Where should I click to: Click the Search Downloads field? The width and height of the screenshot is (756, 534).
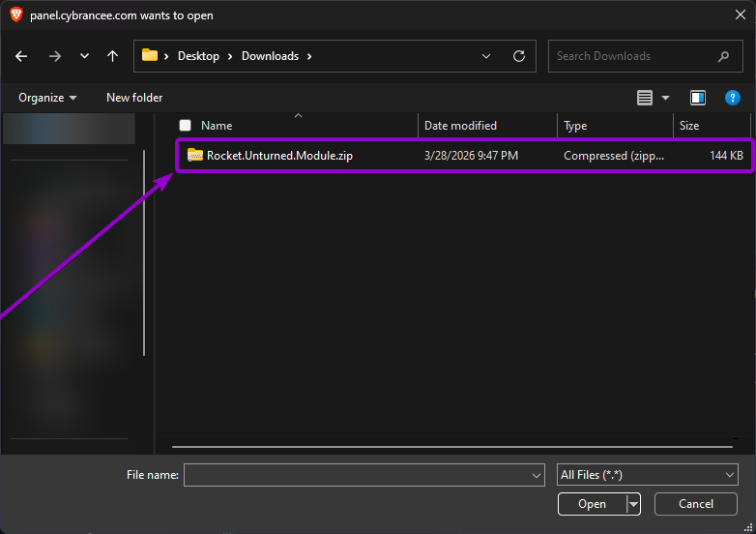[x=645, y=56]
